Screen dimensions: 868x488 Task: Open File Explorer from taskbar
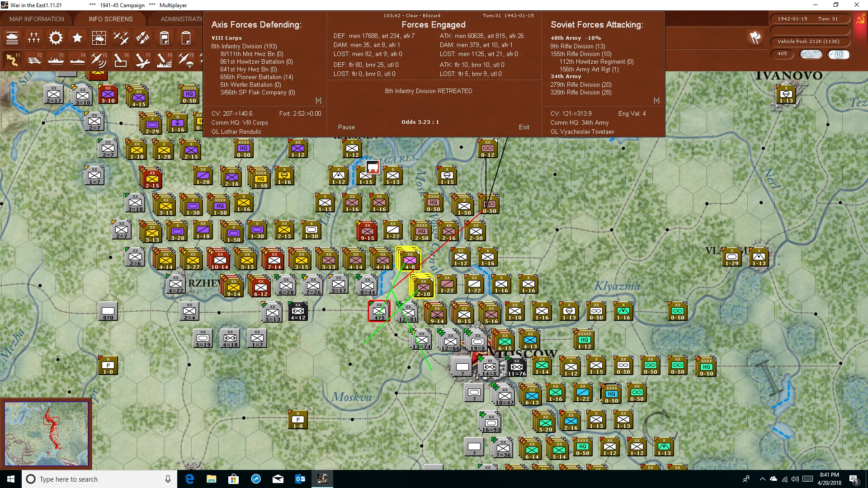pos(211,479)
